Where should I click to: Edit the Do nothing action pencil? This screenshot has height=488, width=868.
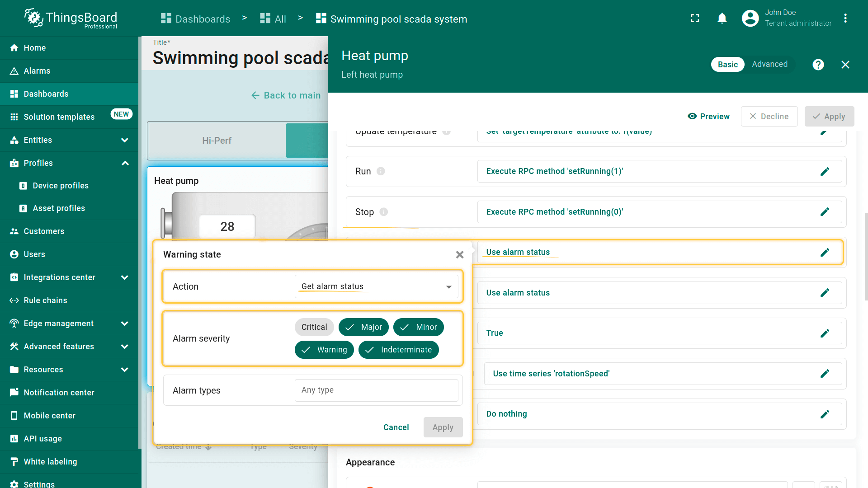[x=825, y=414]
